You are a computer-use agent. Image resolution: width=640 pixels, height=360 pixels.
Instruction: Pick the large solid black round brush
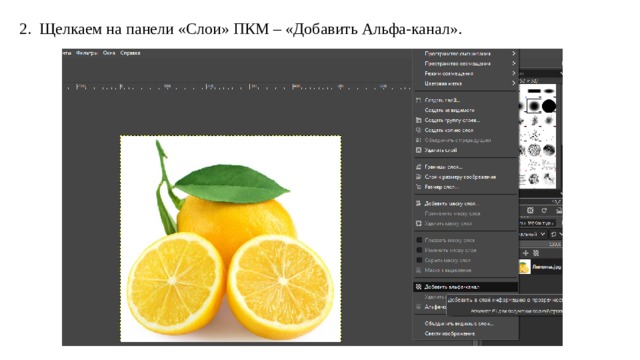[549, 106]
